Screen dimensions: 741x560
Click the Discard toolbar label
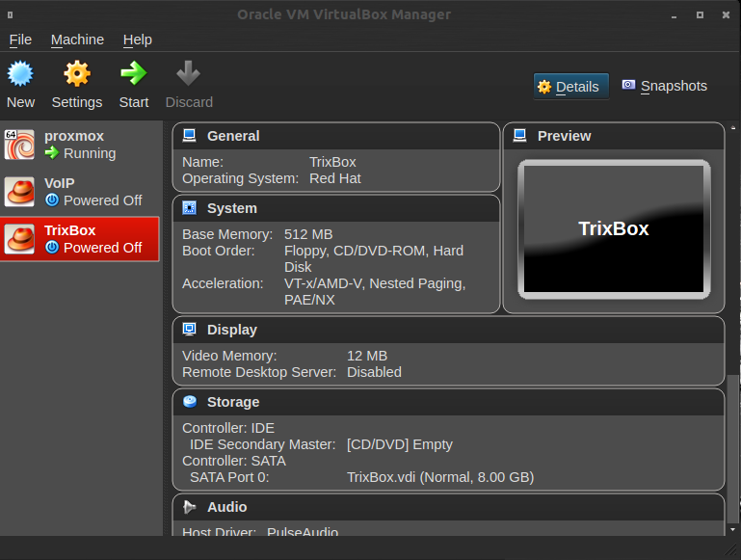point(189,102)
